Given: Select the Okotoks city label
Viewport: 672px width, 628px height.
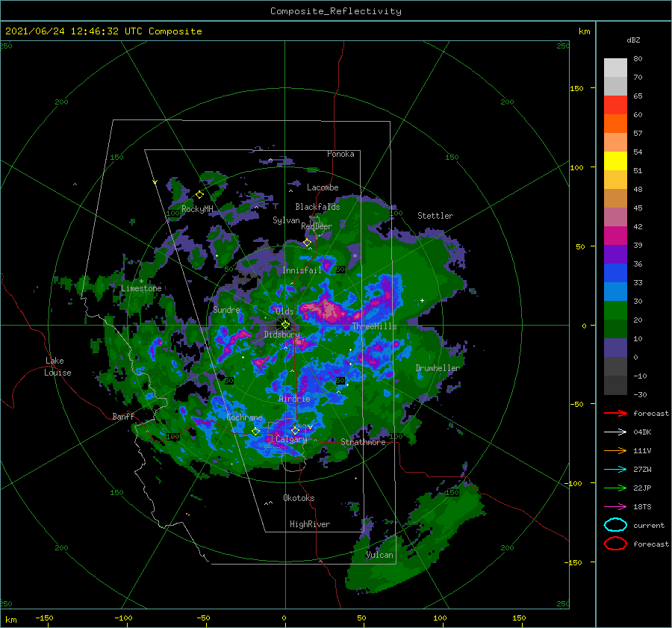Looking at the screenshot, I should pos(299,497).
